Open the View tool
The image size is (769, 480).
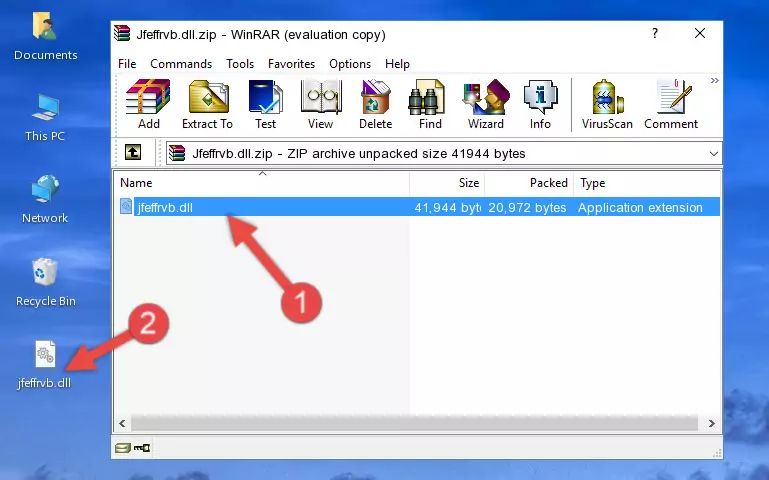pos(321,104)
